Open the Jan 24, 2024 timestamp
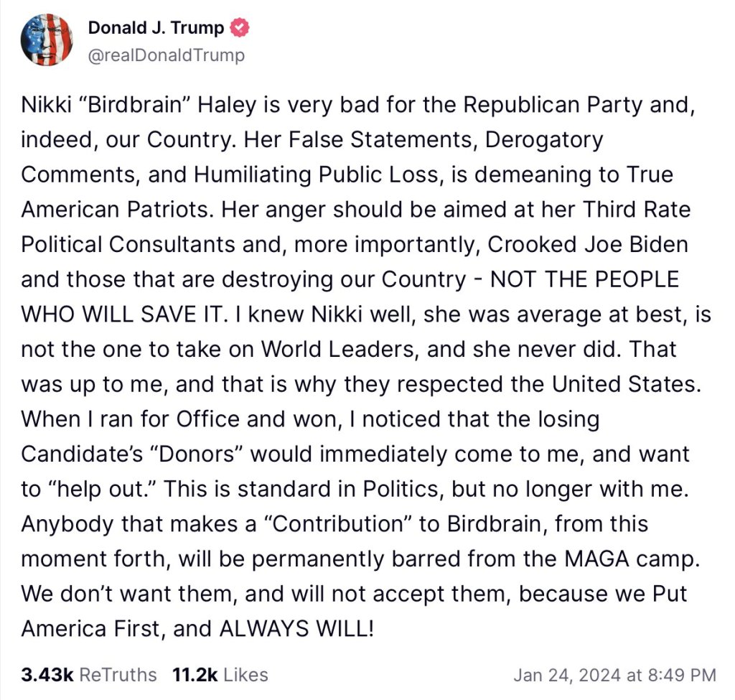The height and width of the screenshot is (700, 735). (614, 675)
